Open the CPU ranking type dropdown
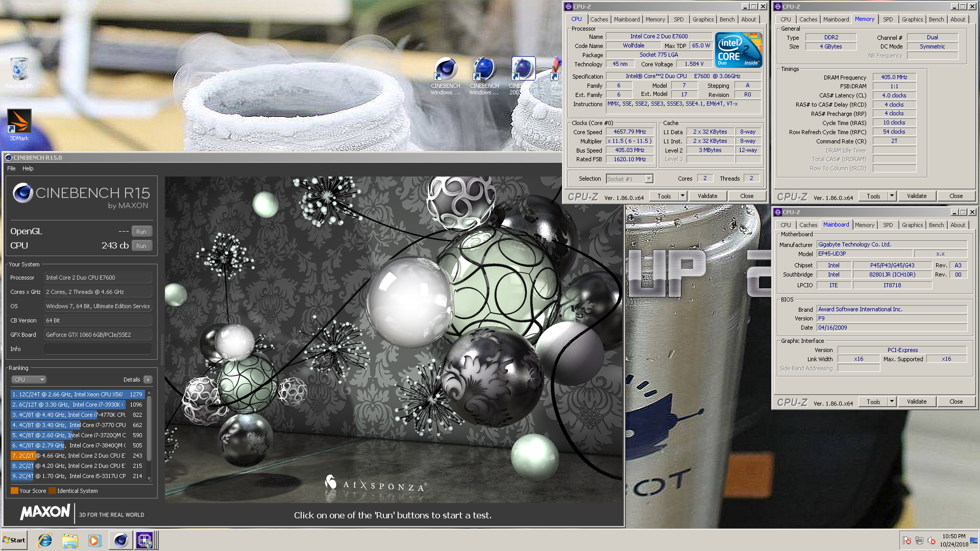980x551 pixels. (x=29, y=380)
